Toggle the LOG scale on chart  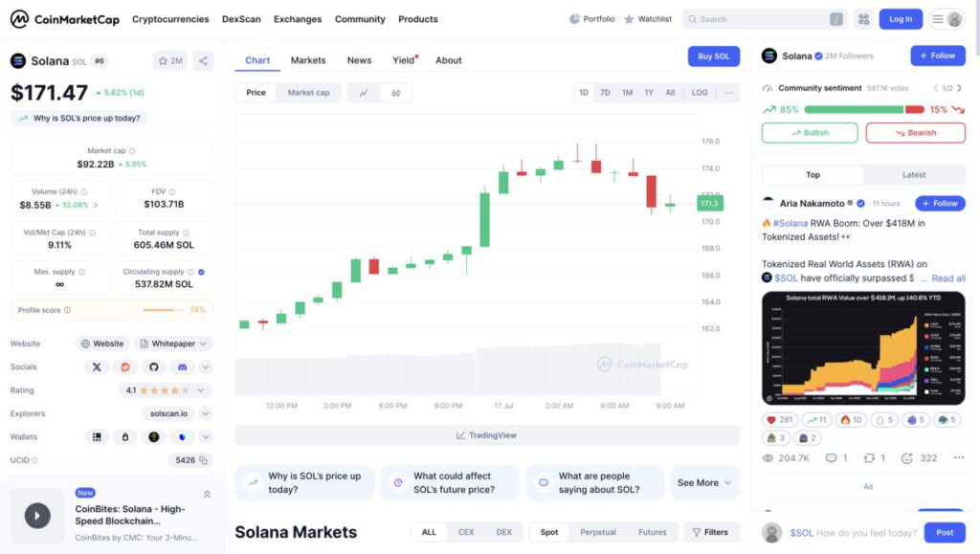coord(700,93)
